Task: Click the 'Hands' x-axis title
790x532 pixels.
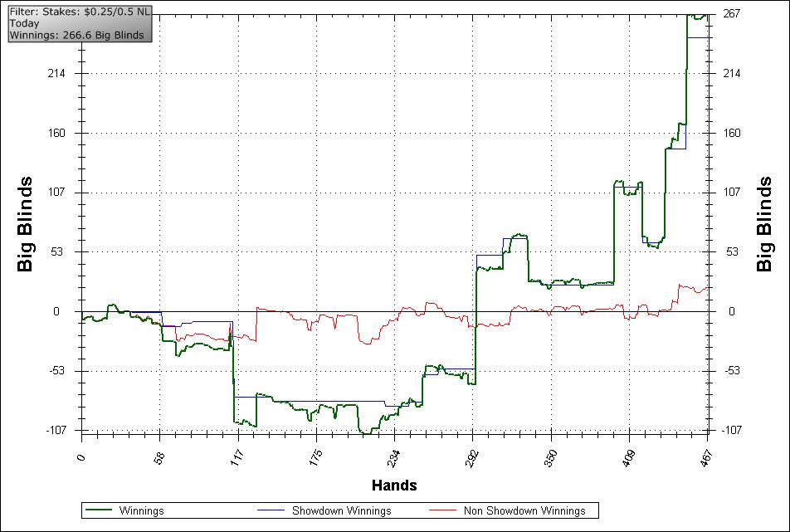Action: [394, 486]
